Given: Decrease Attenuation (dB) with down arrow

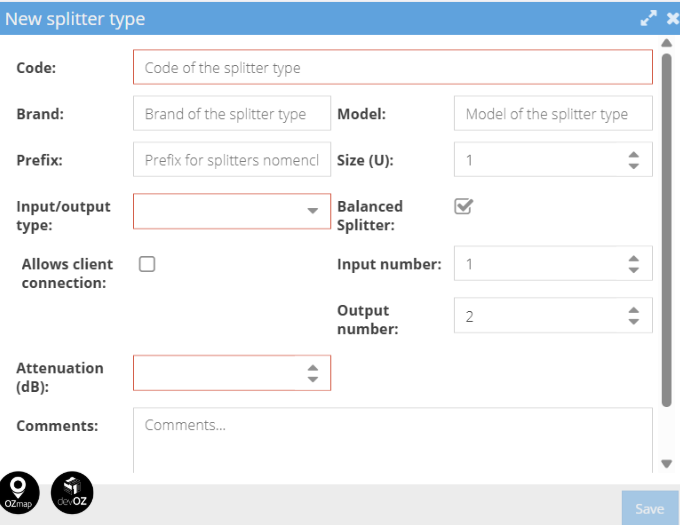Looking at the screenshot, I should click(313, 379).
